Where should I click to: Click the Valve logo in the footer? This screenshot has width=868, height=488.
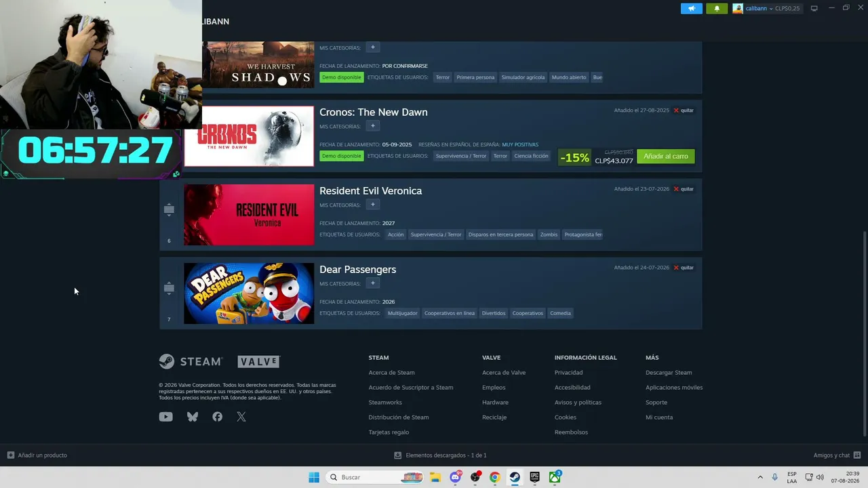(x=258, y=362)
